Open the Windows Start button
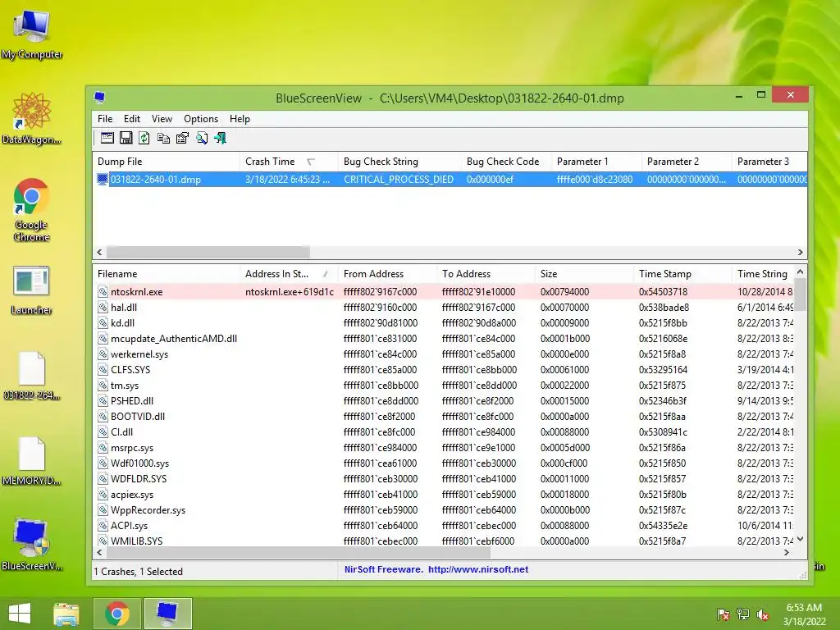Screen dimensions: 840x630 pyautogui.click(x=20, y=614)
